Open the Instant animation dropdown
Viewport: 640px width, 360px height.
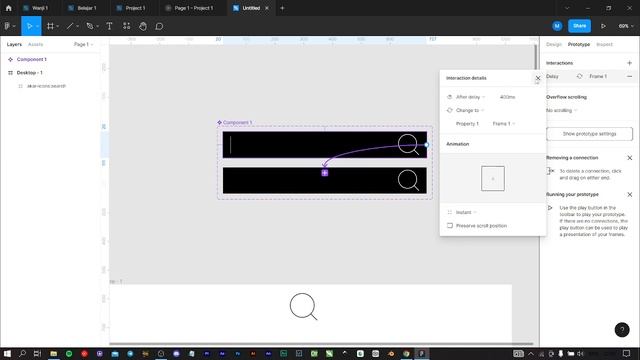466,212
